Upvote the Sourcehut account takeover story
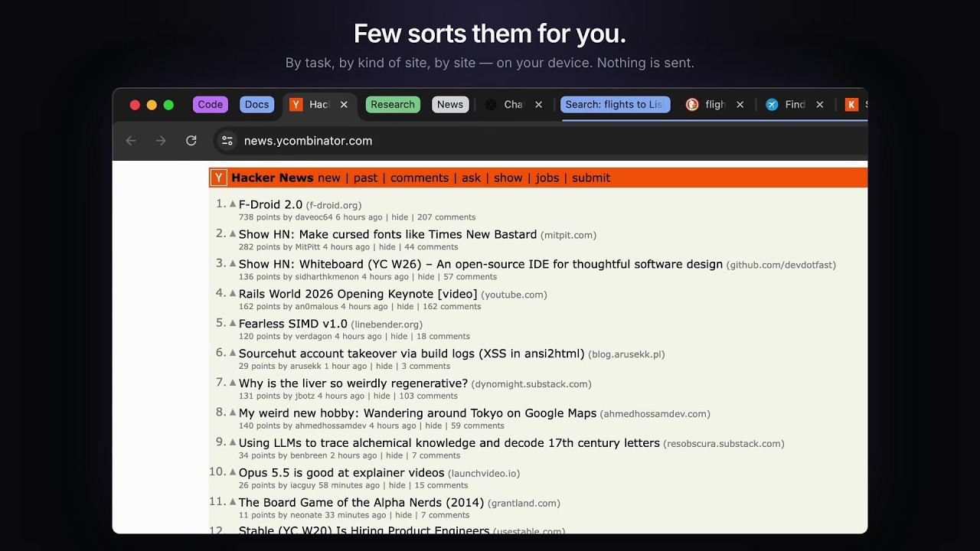Viewport: 980px width, 551px height. pyautogui.click(x=233, y=353)
